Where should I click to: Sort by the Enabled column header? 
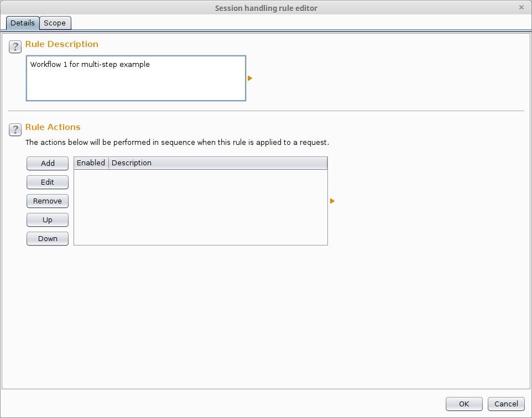pos(91,163)
